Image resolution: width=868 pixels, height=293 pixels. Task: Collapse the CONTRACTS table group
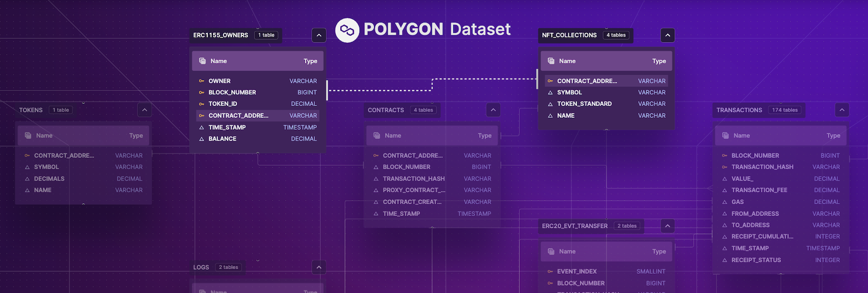click(x=493, y=110)
